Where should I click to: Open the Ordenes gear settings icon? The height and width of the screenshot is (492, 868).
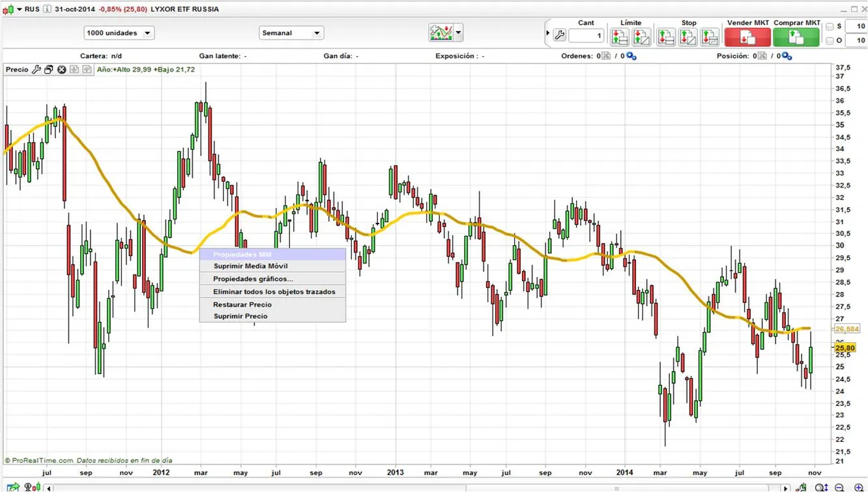click(631, 56)
